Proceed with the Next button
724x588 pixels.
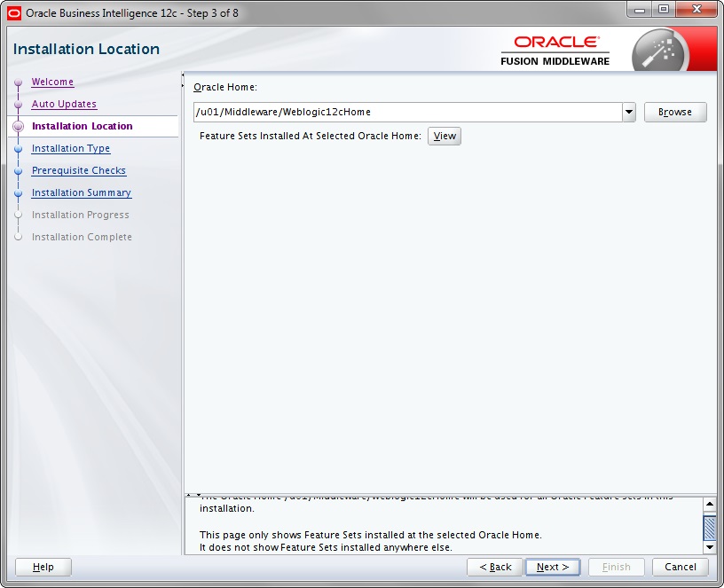pyautogui.click(x=553, y=567)
